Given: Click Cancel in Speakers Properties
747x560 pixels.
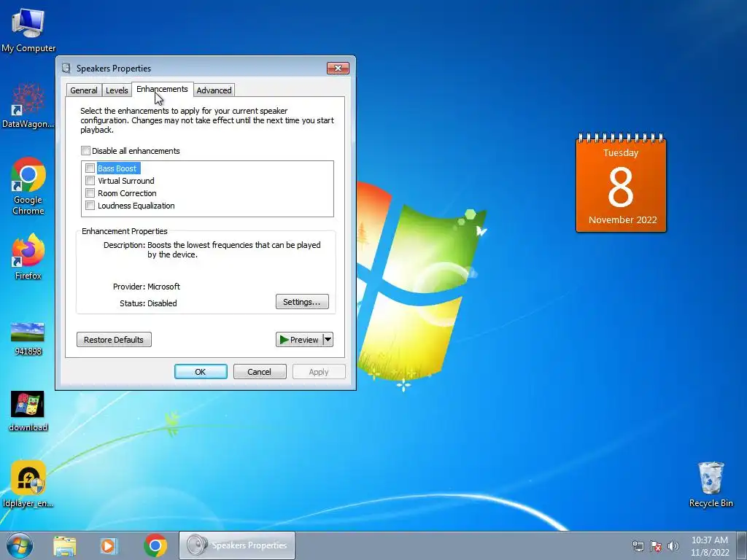Looking at the screenshot, I should pos(260,372).
